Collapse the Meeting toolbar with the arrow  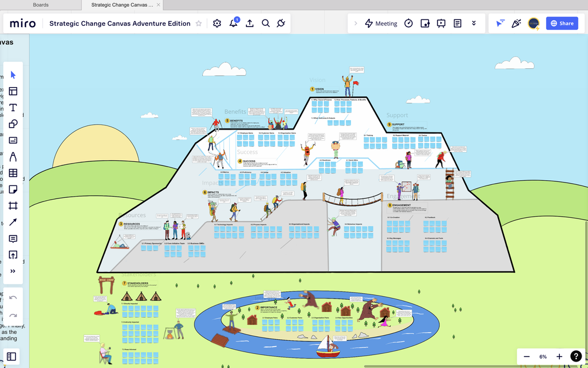point(356,23)
